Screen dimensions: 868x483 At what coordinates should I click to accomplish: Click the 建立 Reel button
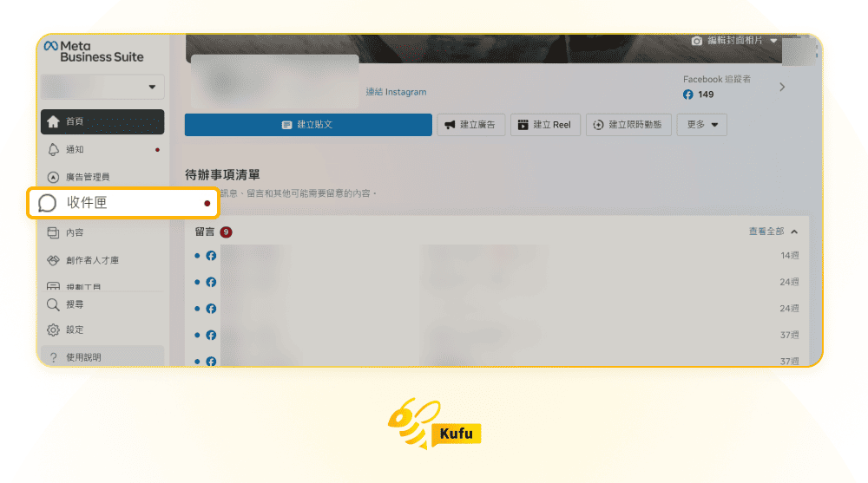point(545,125)
